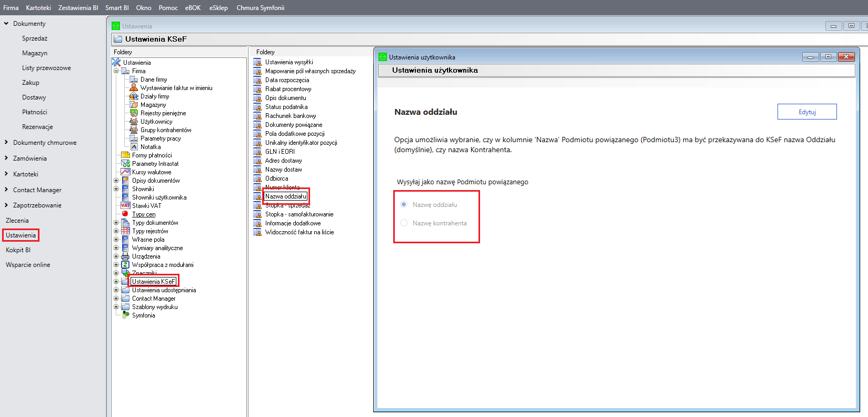
Task: Click the Symfonia icon in folder tree
Action: coord(125,315)
